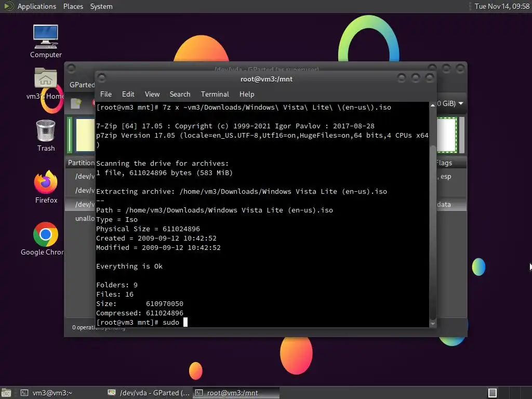Click the 'Physical Size = 611024896' line
The height and width of the screenshot is (399, 532).
[148, 229]
